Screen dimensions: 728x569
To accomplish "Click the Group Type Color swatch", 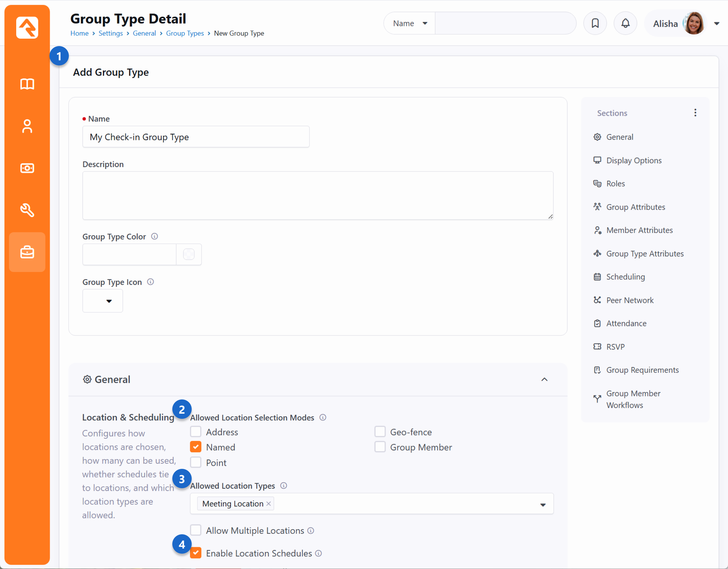I will pyautogui.click(x=189, y=254).
